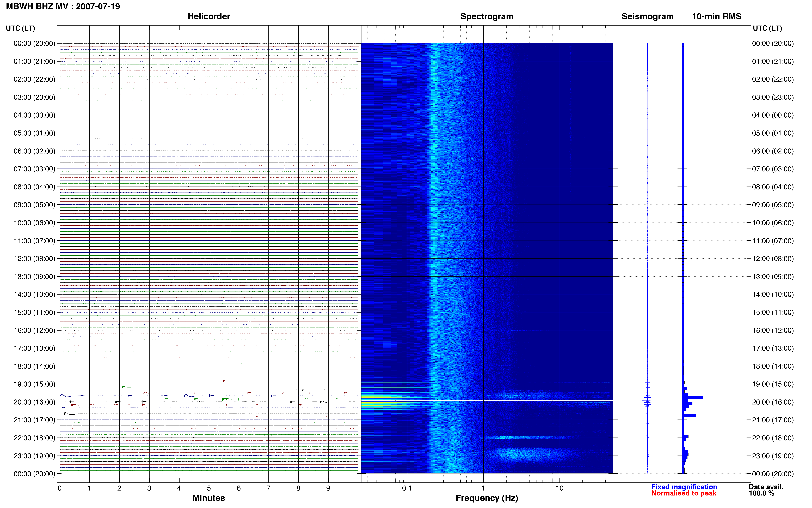Click the left '18:00 (14:00)' time label

point(34,366)
